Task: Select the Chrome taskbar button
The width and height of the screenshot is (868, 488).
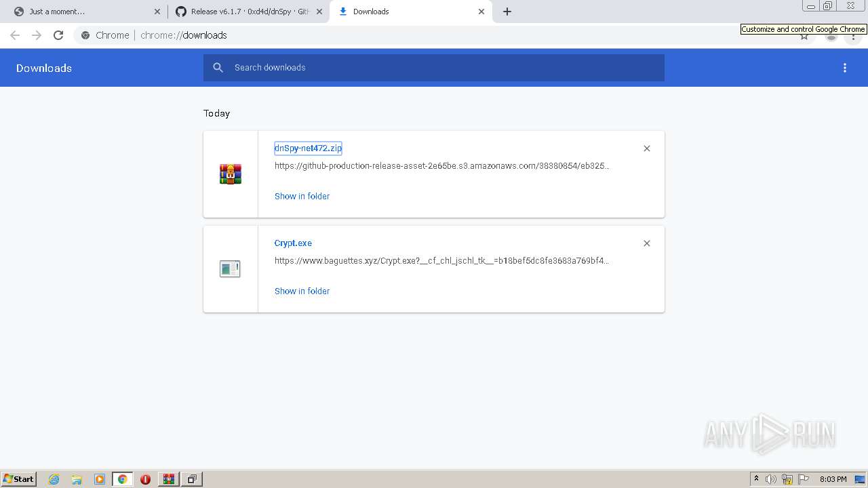Action: tap(122, 479)
